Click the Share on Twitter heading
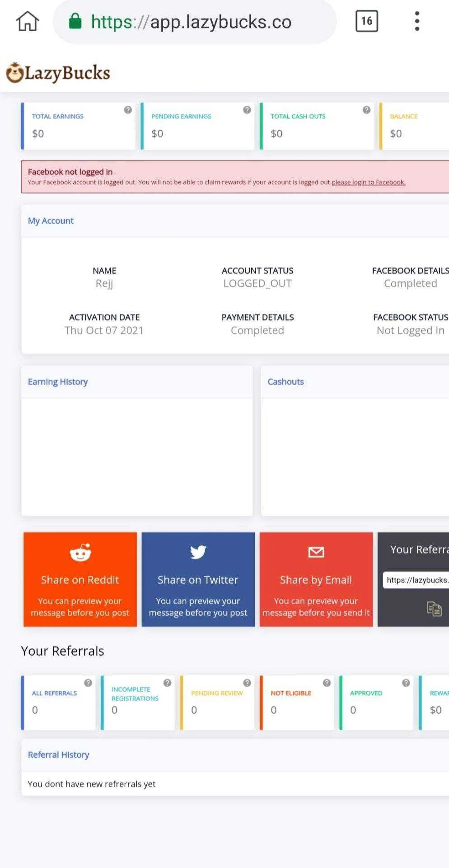Viewport: 449px width, 868px height. click(198, 580)
